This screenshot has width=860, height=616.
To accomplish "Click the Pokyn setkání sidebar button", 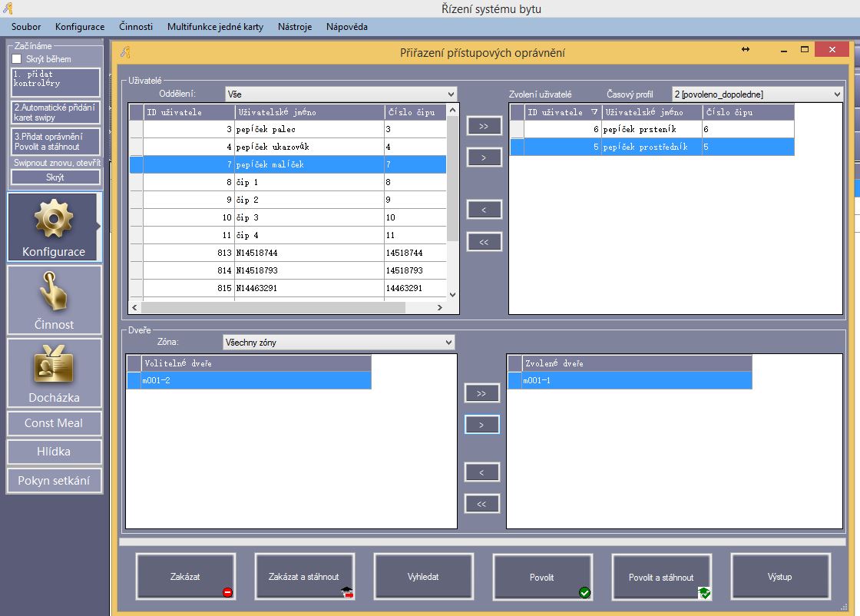I will [x=55, y=481].
